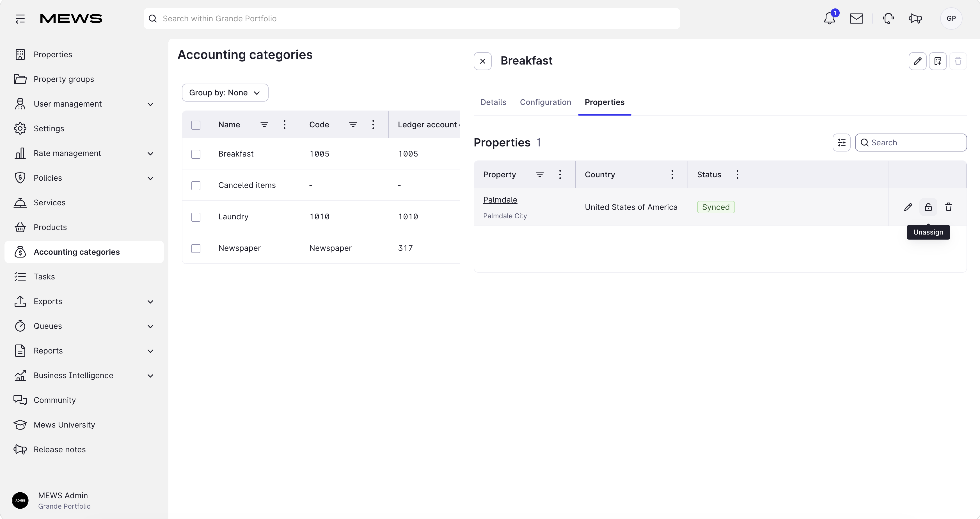Open Country column options menu
980x519 pixels.
(x=672, y=174)
